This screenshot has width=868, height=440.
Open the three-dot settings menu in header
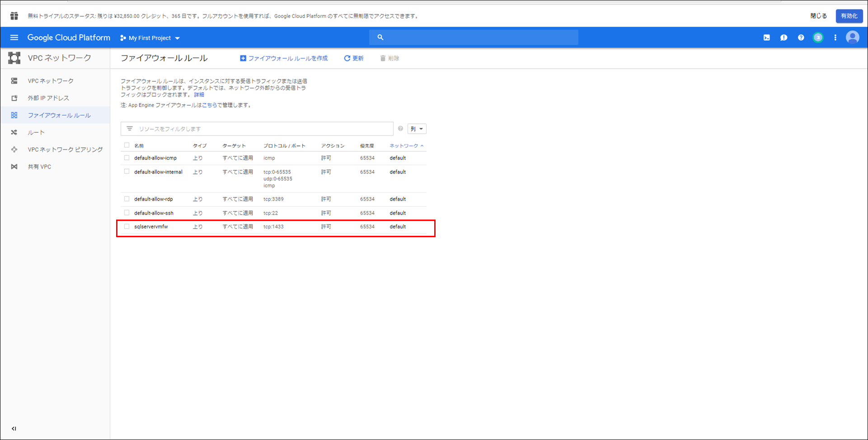tap(835, 37)
